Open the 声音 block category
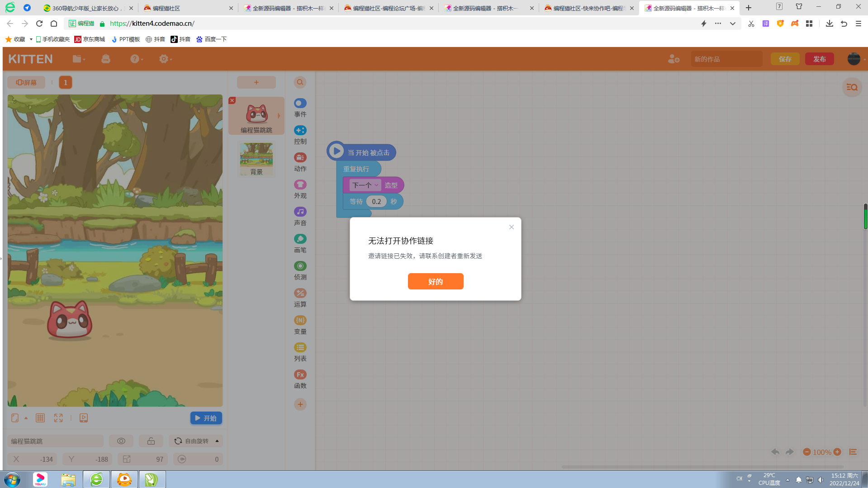Image resolution: width=868 pixels, height=488 pixels. click(300, 217)
